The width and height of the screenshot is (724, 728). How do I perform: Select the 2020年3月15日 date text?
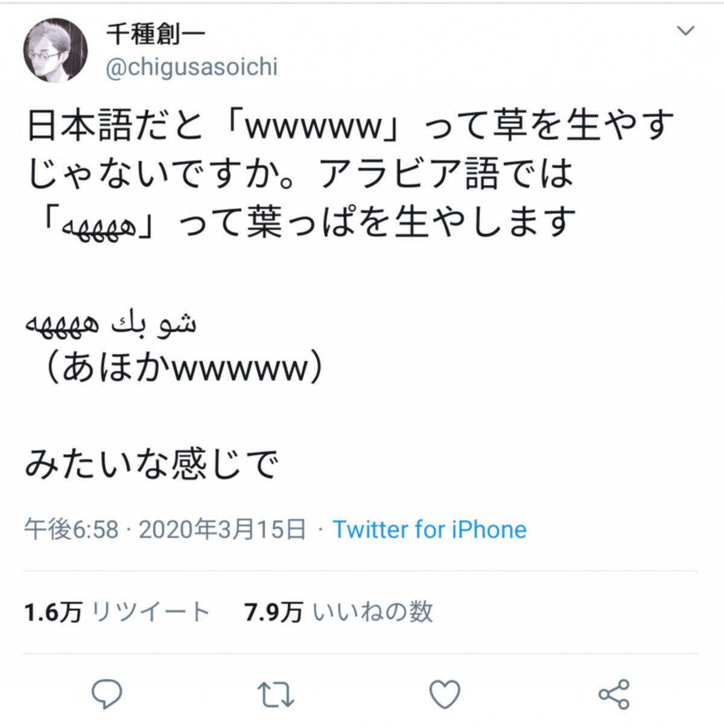(223, 530)
